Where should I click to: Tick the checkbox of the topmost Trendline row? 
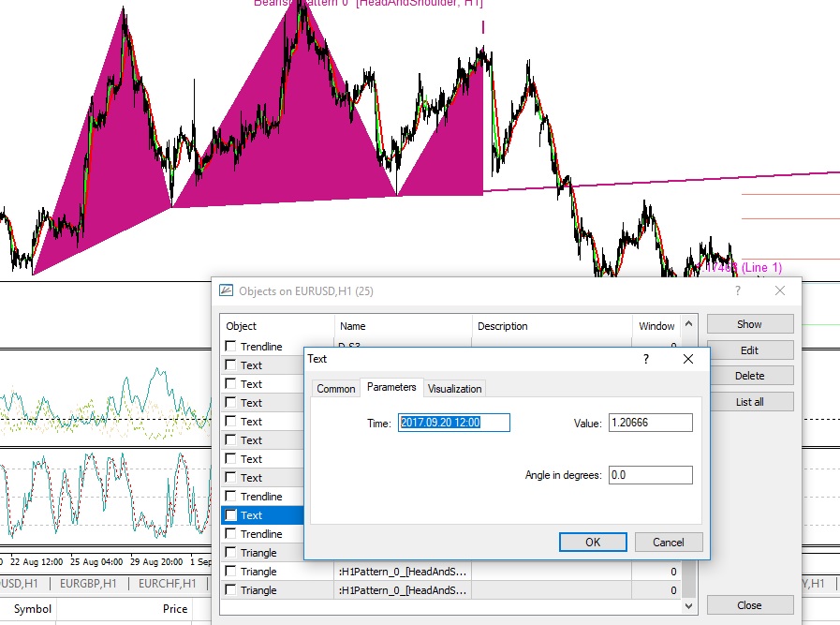tap(231, 347)
